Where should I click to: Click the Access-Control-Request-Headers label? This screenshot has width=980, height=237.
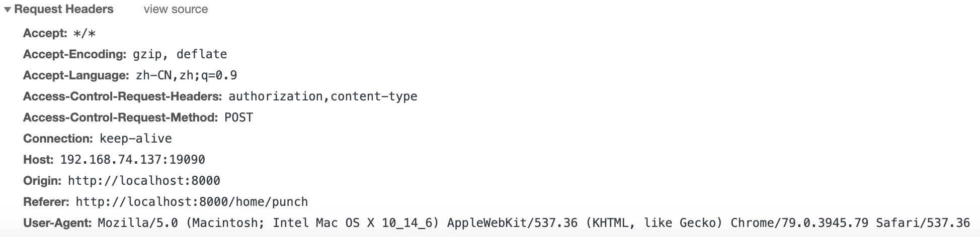tap(122, 96)
